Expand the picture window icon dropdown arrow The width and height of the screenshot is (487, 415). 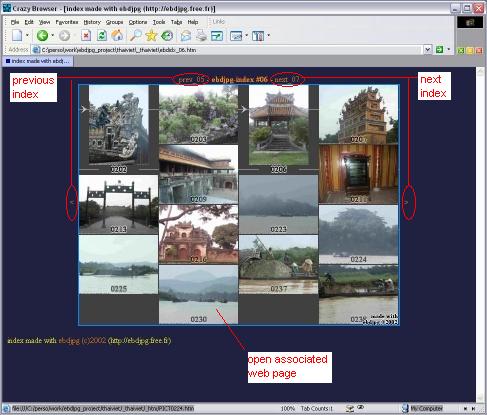pyautogui.click(x=246, y=35)
